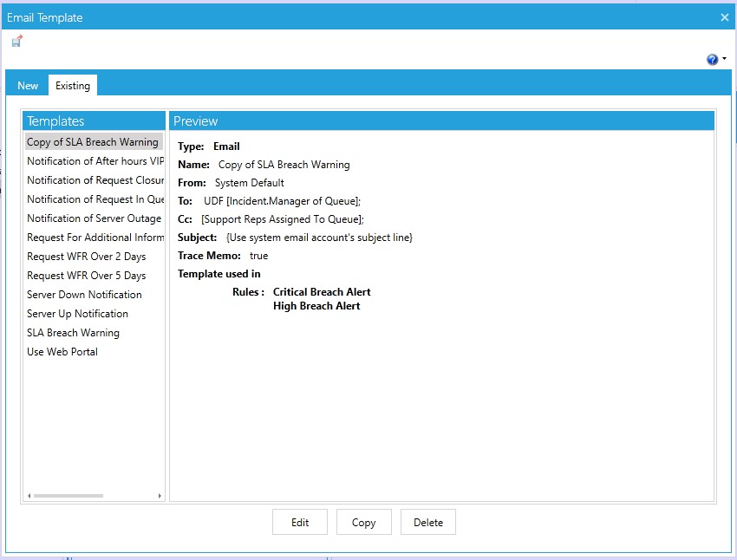The image size is (737, 560).
Task: Select Use Web Portal template
Action: pyautogui.click(x=62, y=352)
